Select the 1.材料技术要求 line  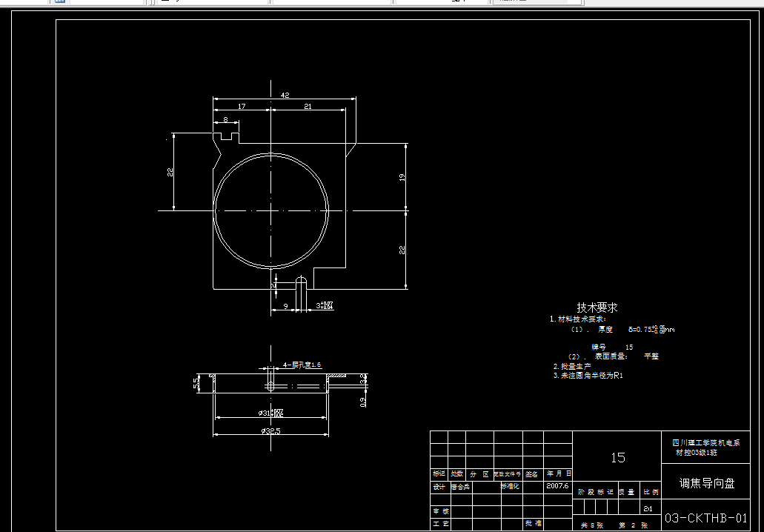click(x=578, y=319)
